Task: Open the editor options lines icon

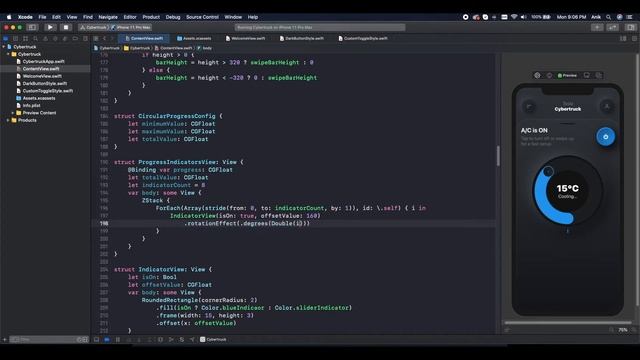Action: point(623,38)
